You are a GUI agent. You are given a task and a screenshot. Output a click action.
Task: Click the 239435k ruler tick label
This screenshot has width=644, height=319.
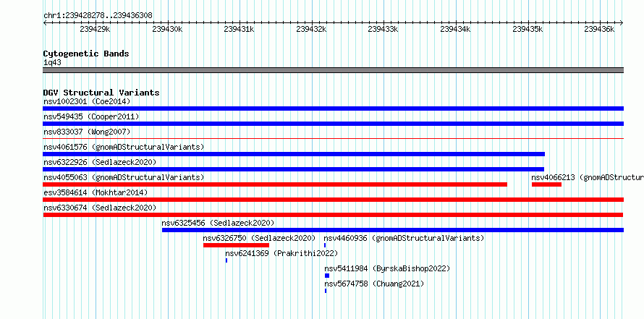(528, 29)
